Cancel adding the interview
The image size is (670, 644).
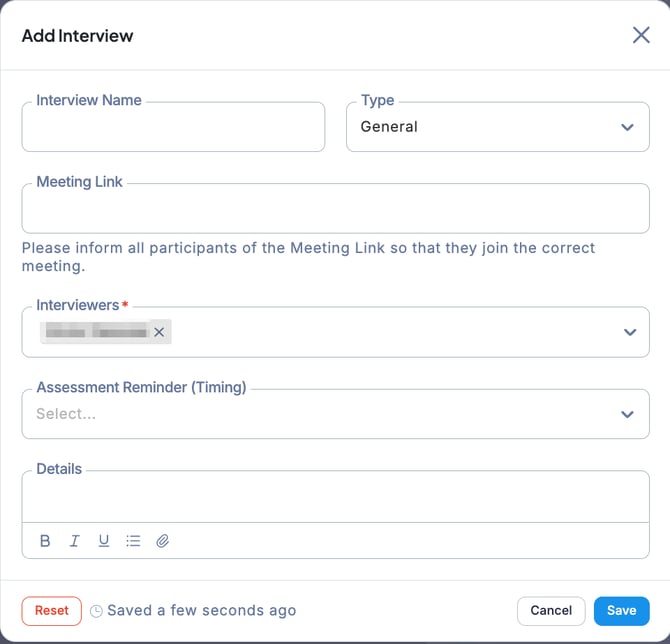(551, 611)
